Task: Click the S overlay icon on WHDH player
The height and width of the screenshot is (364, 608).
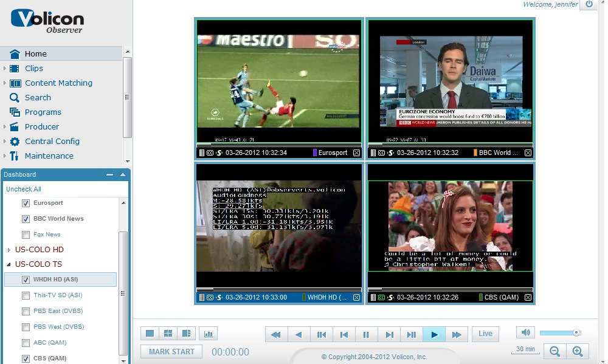Action: [x=219, y=297]
